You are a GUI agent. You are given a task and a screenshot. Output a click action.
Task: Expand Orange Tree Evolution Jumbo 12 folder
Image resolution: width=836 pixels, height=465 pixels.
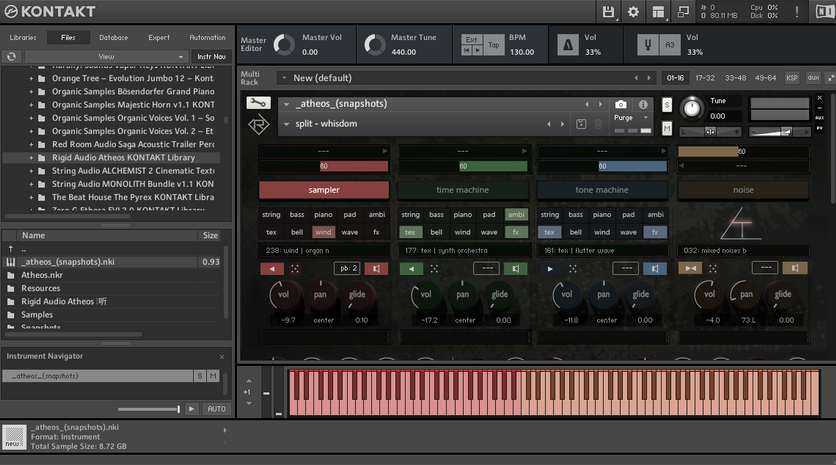31,78
